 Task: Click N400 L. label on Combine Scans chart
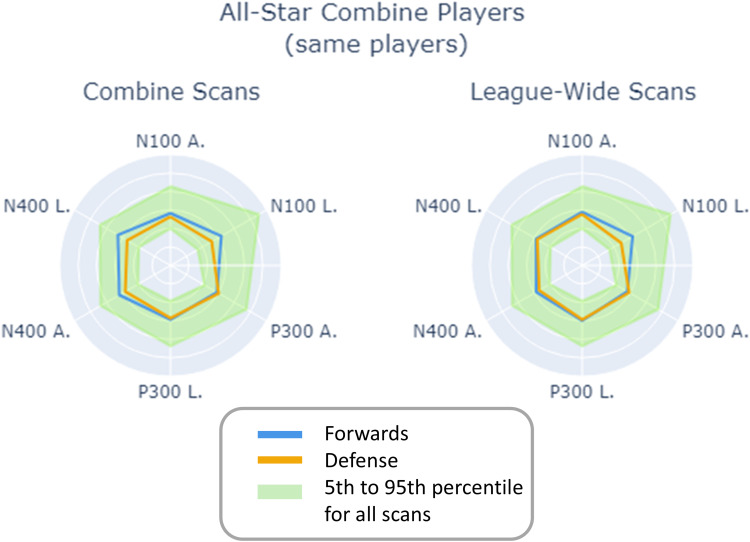[36, 207]
